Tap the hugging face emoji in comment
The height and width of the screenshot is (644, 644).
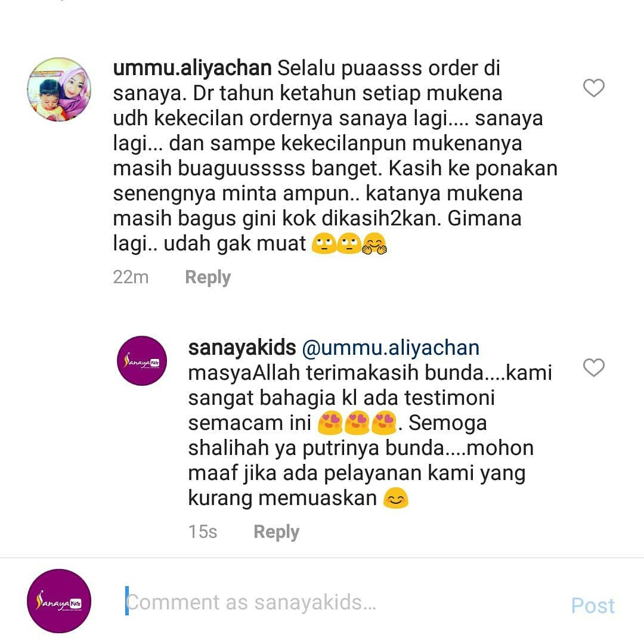[374, 243]
